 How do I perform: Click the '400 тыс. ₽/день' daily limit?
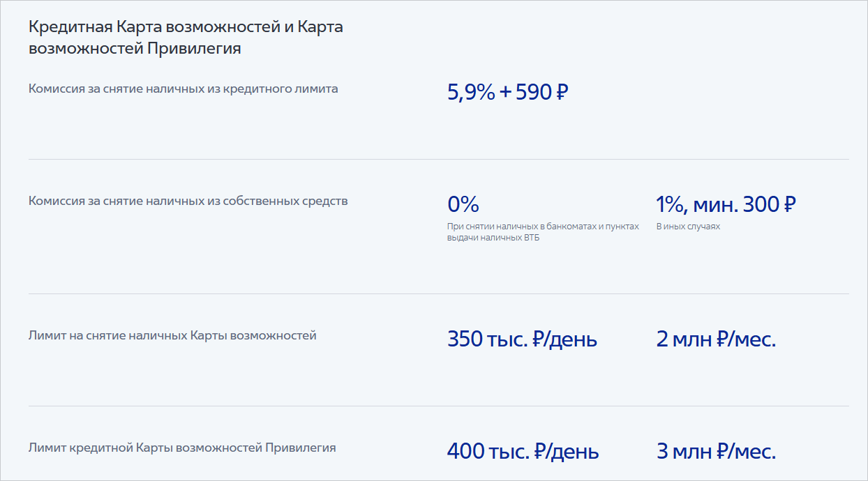coord(523,451)
